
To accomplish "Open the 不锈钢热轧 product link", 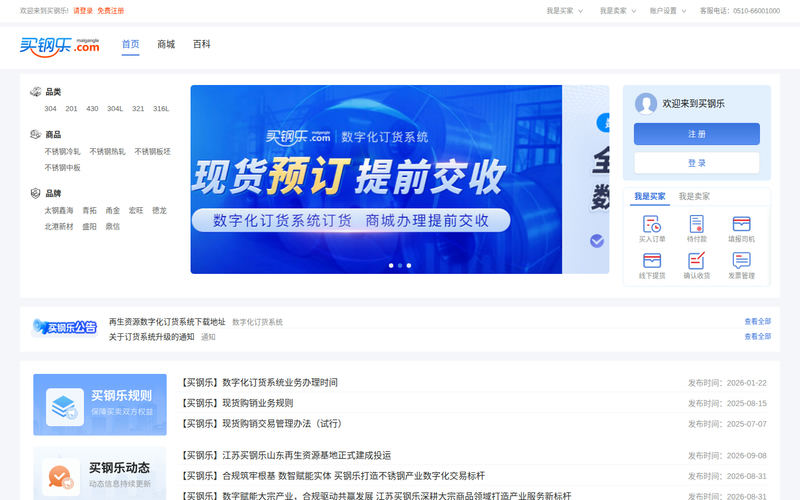I will pos(107,152).
